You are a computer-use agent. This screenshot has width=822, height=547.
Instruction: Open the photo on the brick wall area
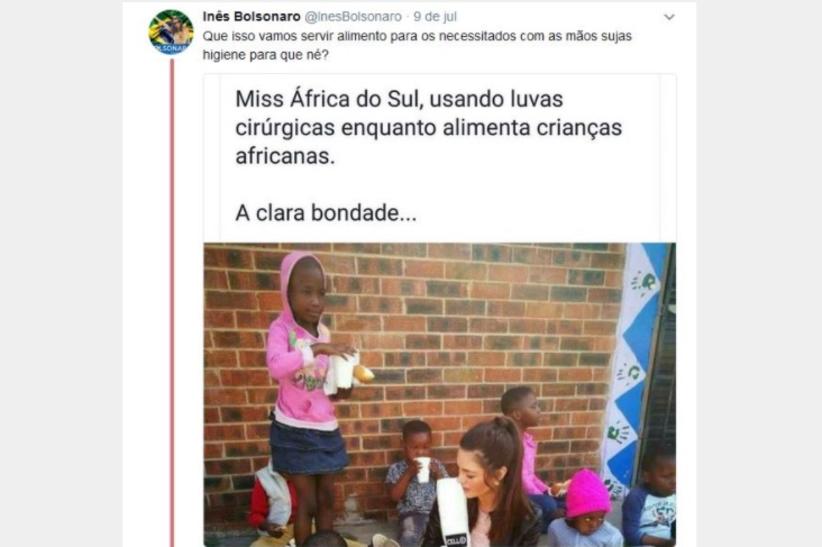[440, 394]
